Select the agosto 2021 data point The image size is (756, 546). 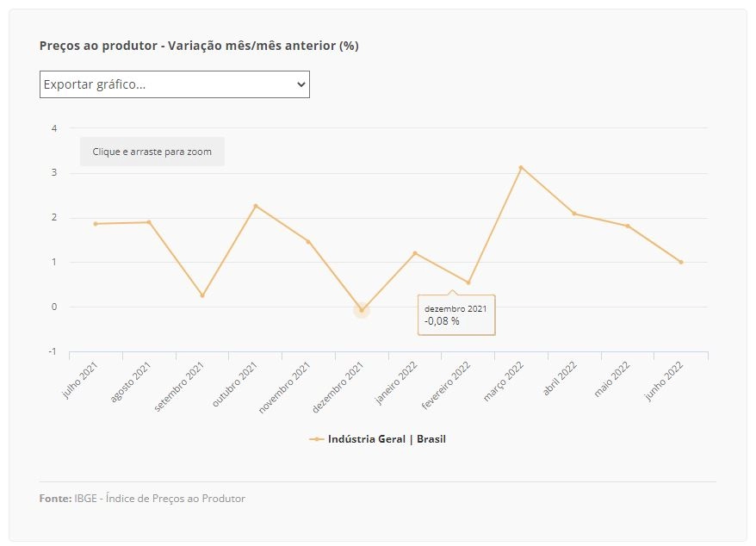point(149,222)
